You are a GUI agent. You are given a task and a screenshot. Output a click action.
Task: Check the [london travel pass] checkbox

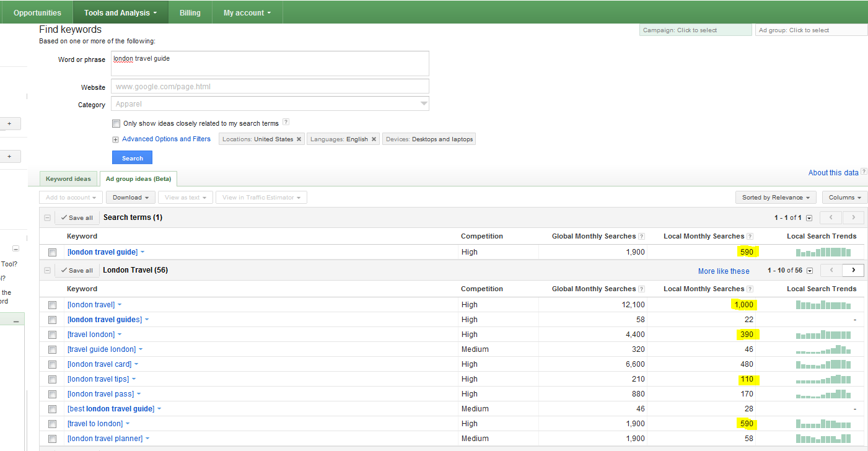pos(53,395)
